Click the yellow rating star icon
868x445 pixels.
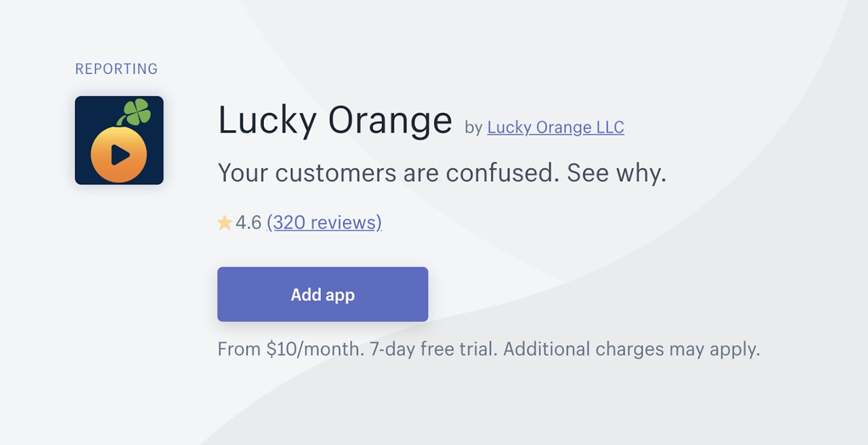coord(225,223)
